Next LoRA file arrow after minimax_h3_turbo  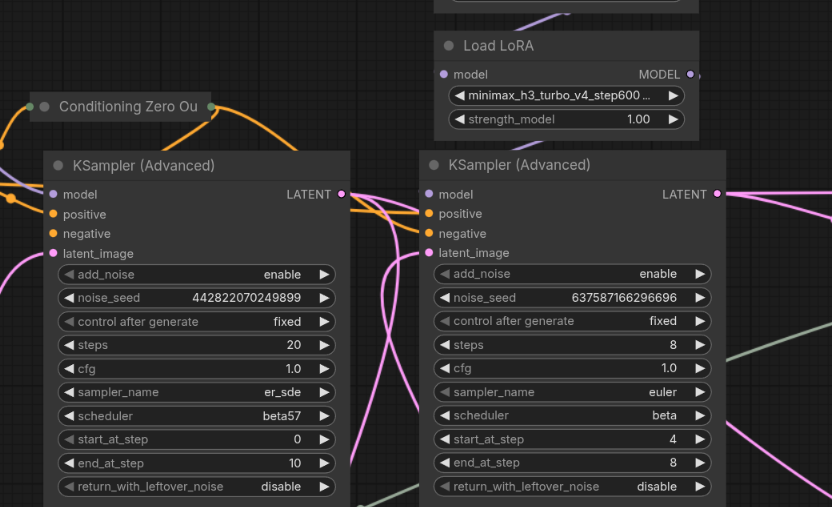pyautogui.click(x=673, y=95)
